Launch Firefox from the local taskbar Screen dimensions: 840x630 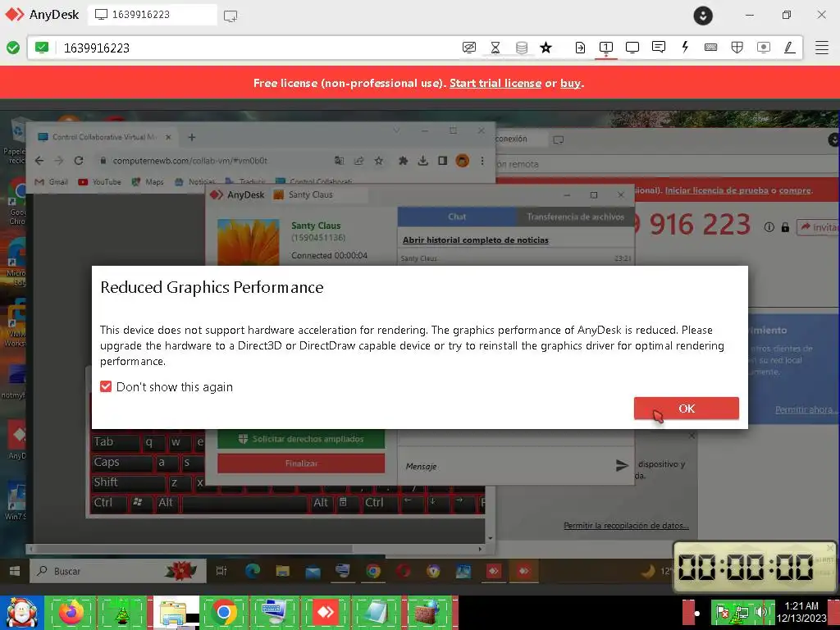(x=72, y=612)
